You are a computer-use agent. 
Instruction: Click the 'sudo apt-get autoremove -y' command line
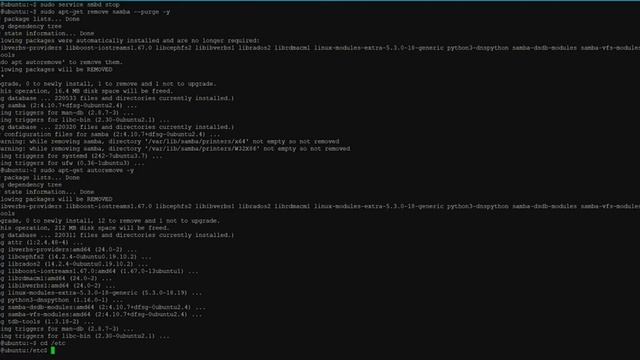click(x=67, y=170)
